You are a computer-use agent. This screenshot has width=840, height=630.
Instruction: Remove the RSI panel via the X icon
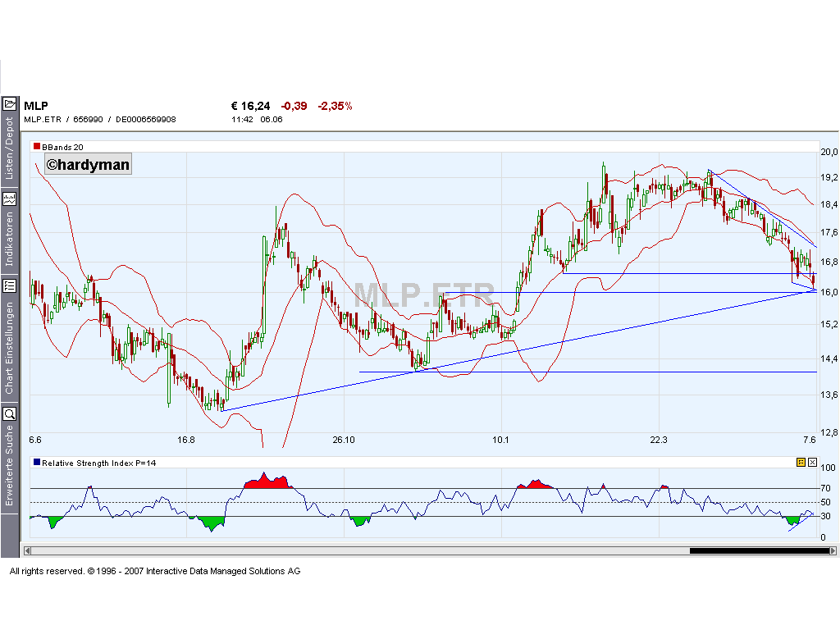[x=813, y=462]
